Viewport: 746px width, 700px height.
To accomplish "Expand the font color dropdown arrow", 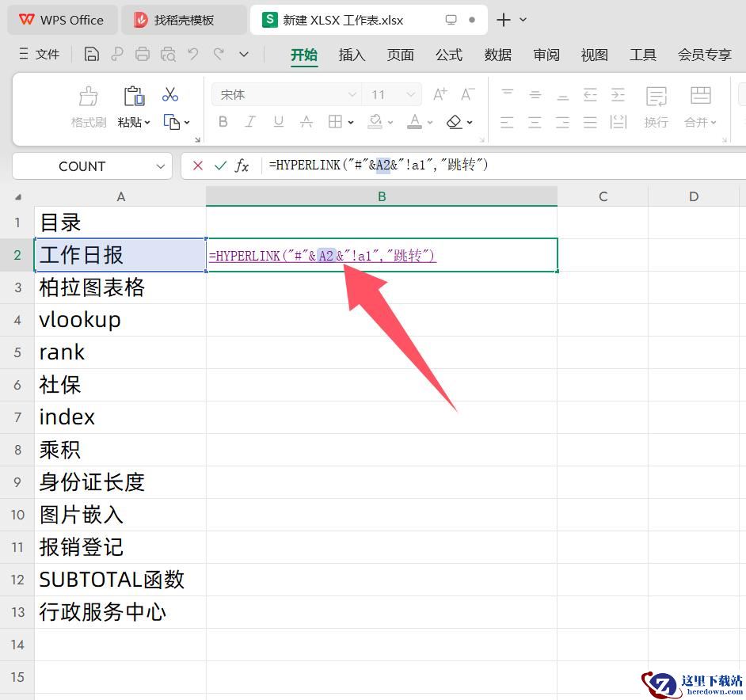I will pos(429,122).
